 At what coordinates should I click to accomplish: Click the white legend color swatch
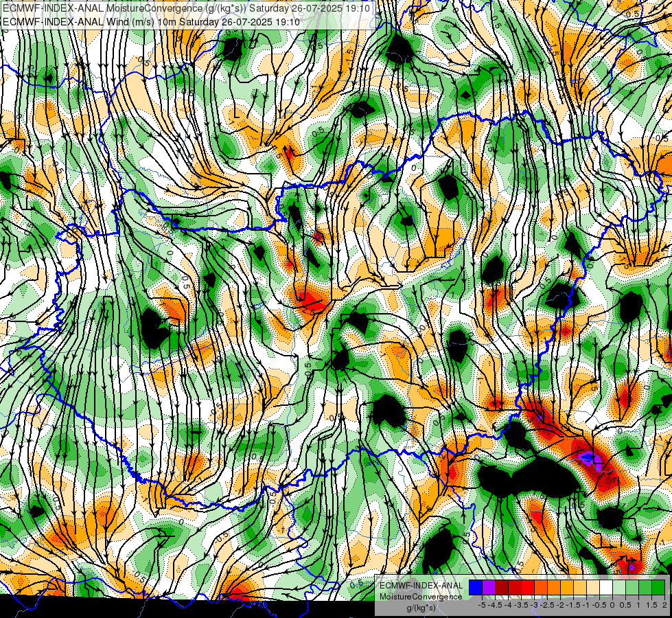pos(606,588)
